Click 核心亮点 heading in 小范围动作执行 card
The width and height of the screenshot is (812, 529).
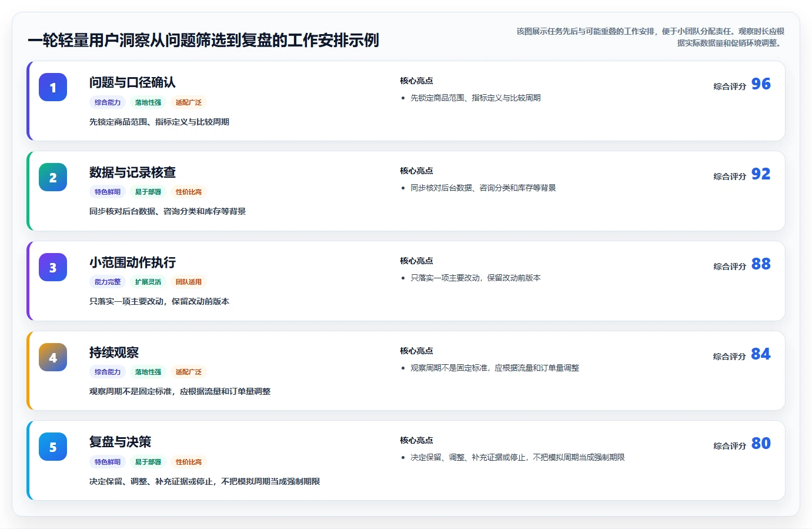pos(416,261)
